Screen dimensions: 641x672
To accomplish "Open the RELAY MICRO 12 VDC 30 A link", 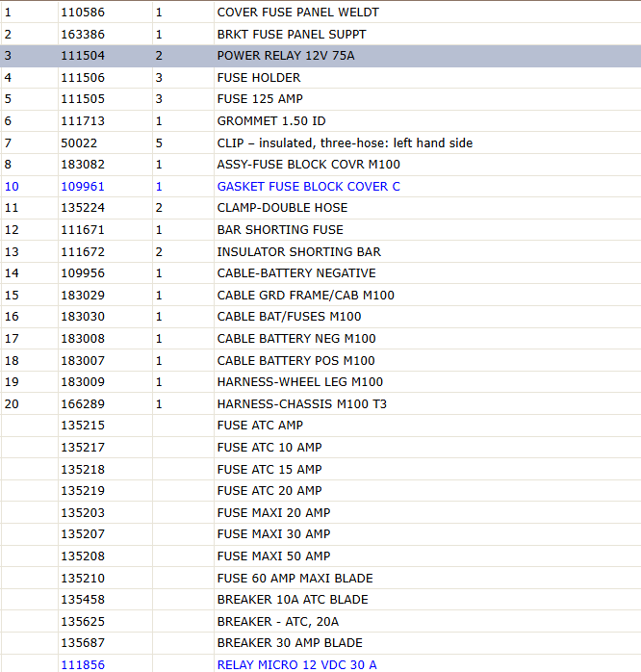I will pyautogui.click(x=297, y=664).
